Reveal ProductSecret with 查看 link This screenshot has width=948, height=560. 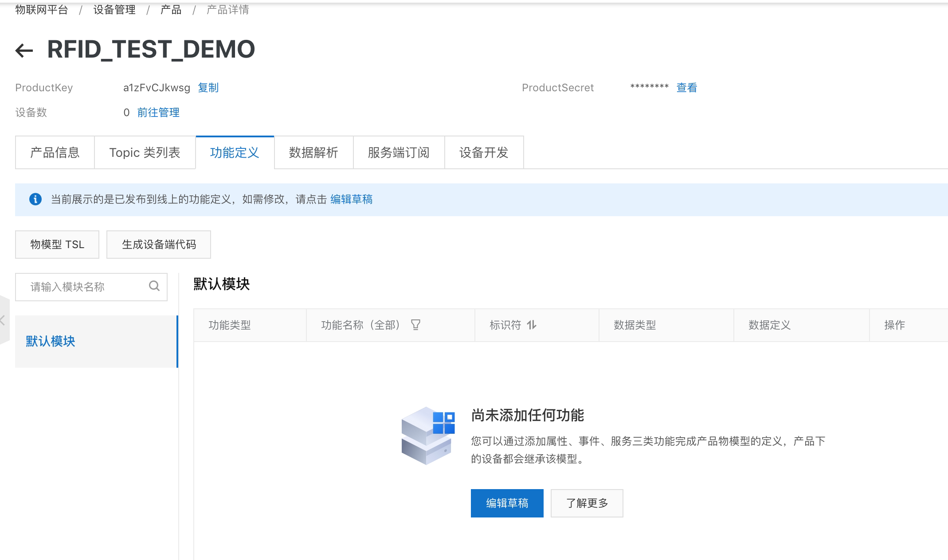coord(686,88)
